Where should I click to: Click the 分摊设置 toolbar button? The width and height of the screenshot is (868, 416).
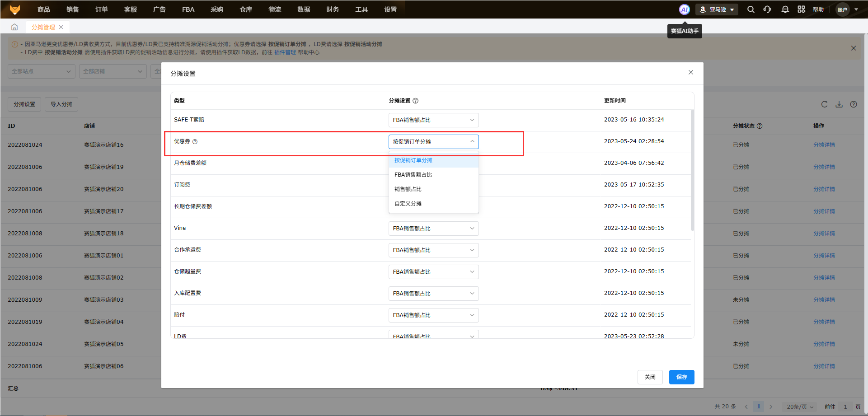click(x=24, y=104)
